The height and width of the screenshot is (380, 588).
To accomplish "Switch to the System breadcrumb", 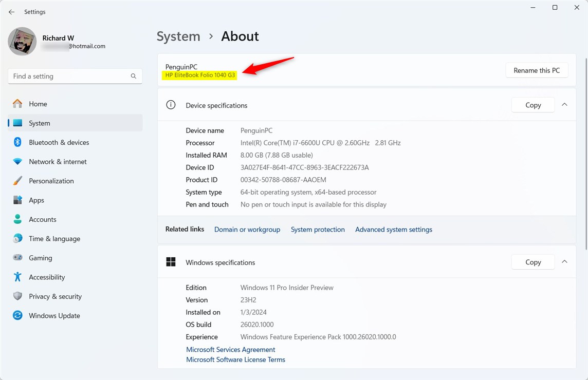I will coord(178,36).
